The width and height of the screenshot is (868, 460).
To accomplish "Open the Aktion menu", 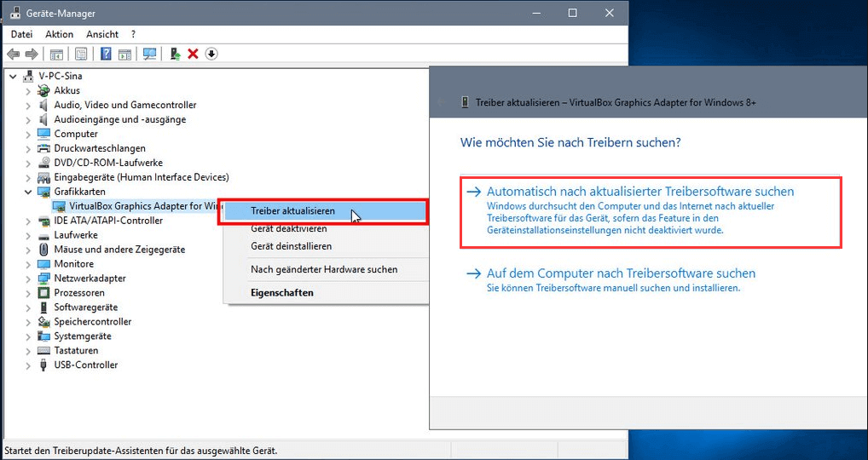I will click(59, 34).
